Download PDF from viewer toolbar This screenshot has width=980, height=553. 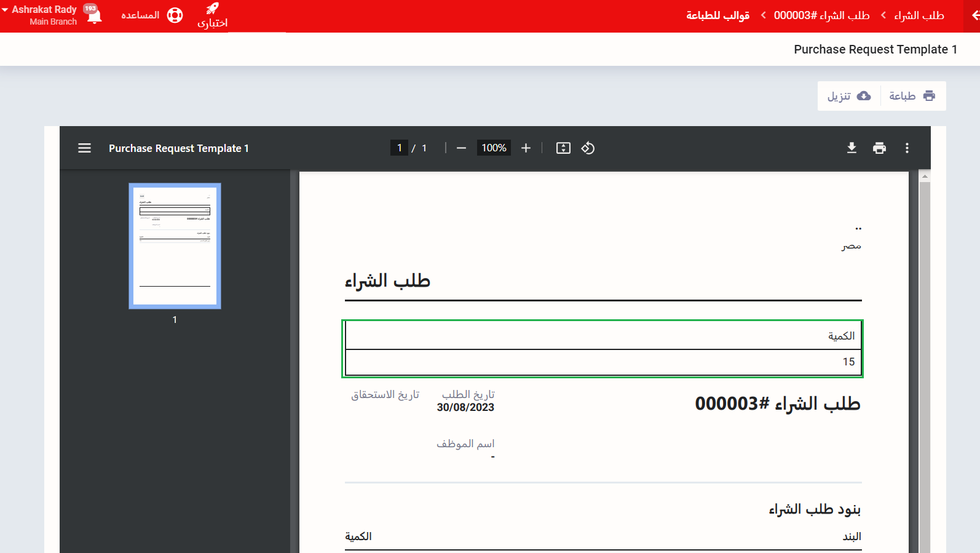click(852, 148)
